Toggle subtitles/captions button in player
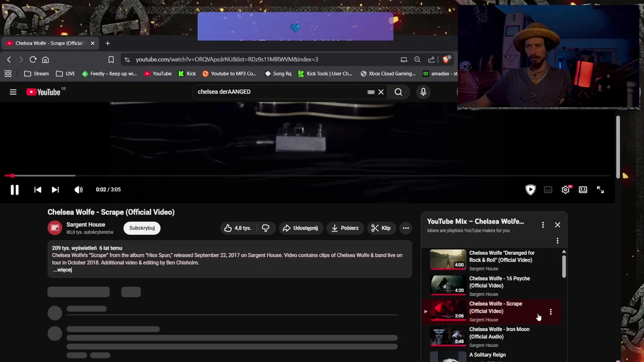The width and height of the screenshot is (644, 362). pyautogui.click(x=548, y=190)
